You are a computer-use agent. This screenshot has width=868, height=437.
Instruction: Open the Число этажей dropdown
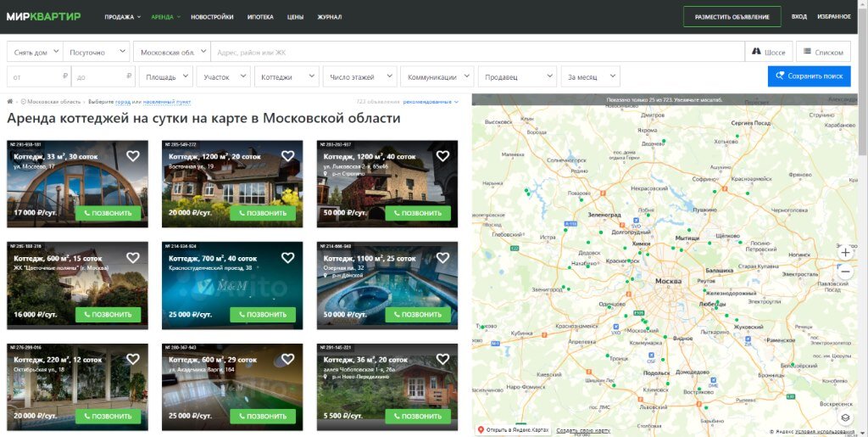[x=359, y=76]
